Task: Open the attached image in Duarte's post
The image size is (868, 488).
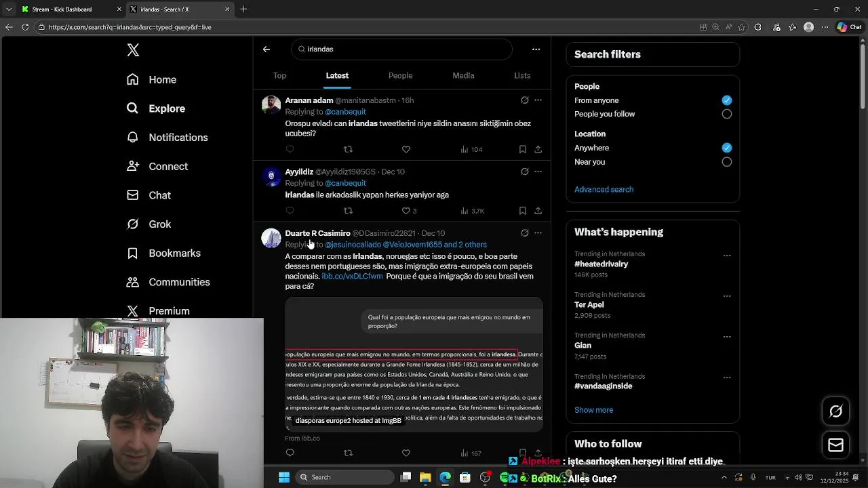Action: click(414, 365)
